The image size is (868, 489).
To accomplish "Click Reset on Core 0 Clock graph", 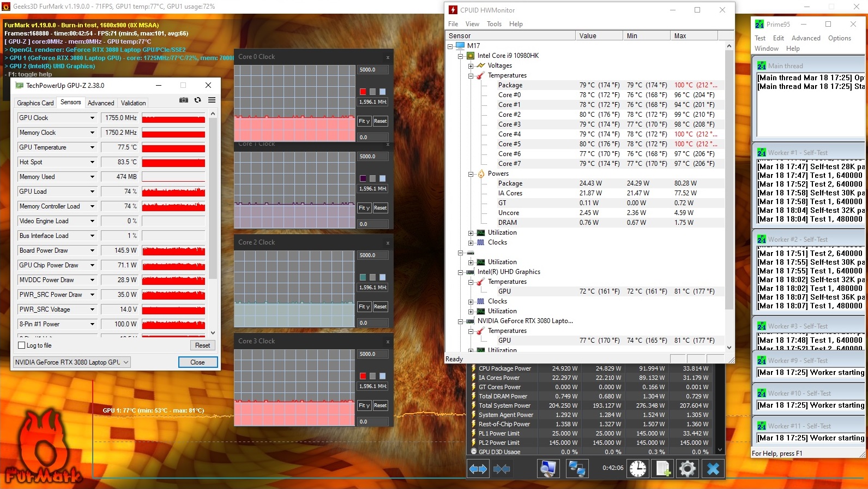I will pos(381,121).
